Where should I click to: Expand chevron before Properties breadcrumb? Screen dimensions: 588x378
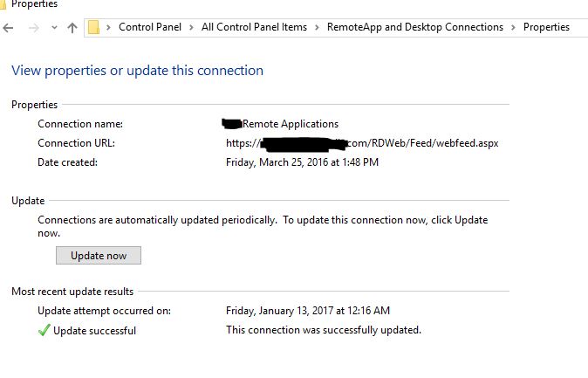513,27
